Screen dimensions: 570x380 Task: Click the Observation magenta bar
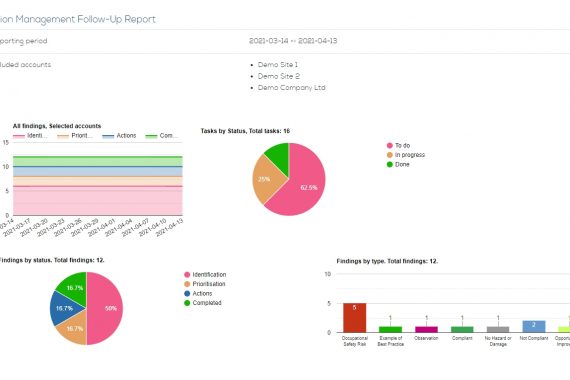tap(426, 329)
